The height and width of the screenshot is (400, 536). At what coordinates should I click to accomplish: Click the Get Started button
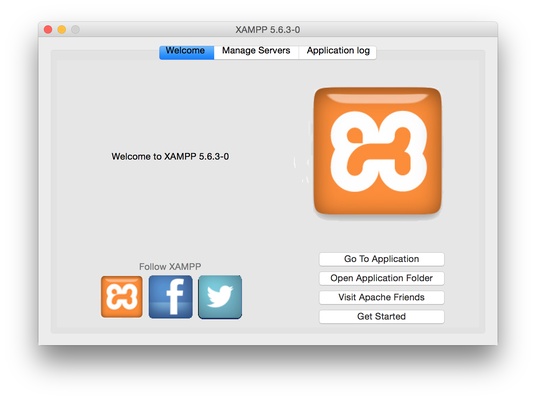381,317
